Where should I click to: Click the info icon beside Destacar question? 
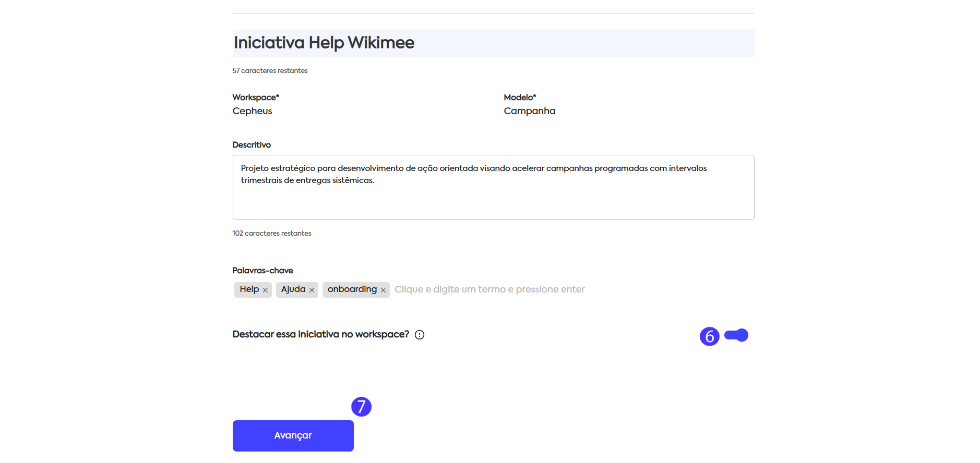pos(420,335)
